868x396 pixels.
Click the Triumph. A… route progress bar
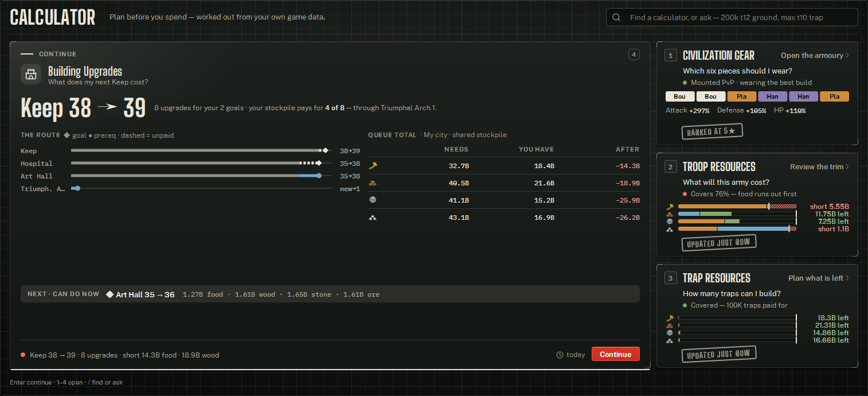click(201, 189)
